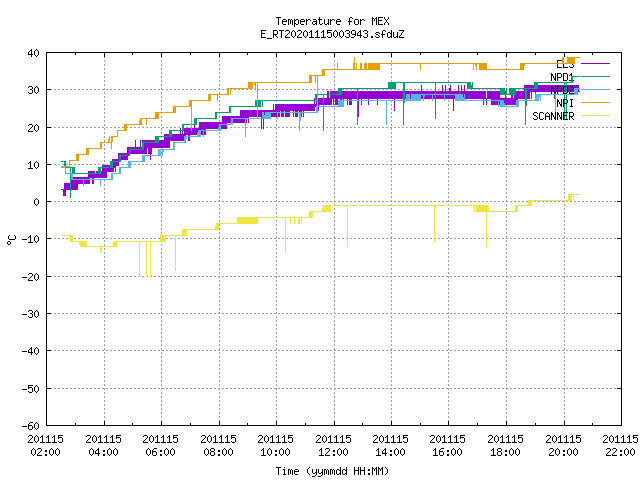The image size is (640, 480).
Task: Click the green NPD1 legend line sample
Action: pyautogui.click(x=595, y=76)
